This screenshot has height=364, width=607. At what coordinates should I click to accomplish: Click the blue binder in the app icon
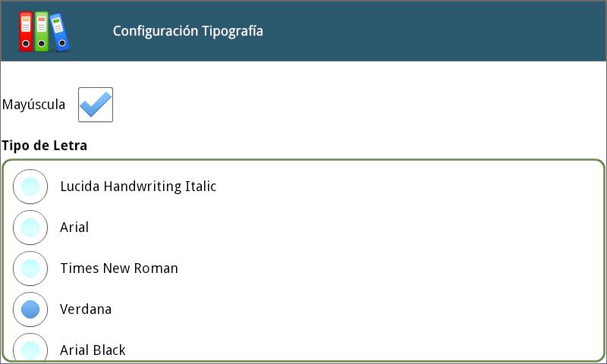point(59,32)
